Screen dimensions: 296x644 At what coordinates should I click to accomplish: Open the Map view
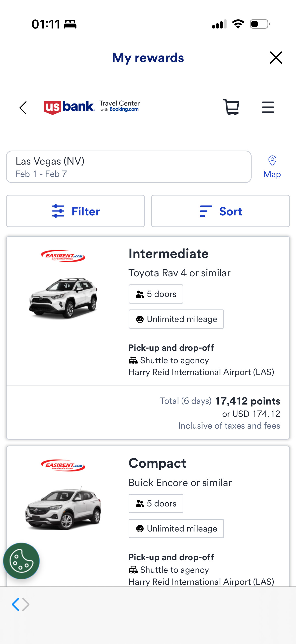[272, 167]
